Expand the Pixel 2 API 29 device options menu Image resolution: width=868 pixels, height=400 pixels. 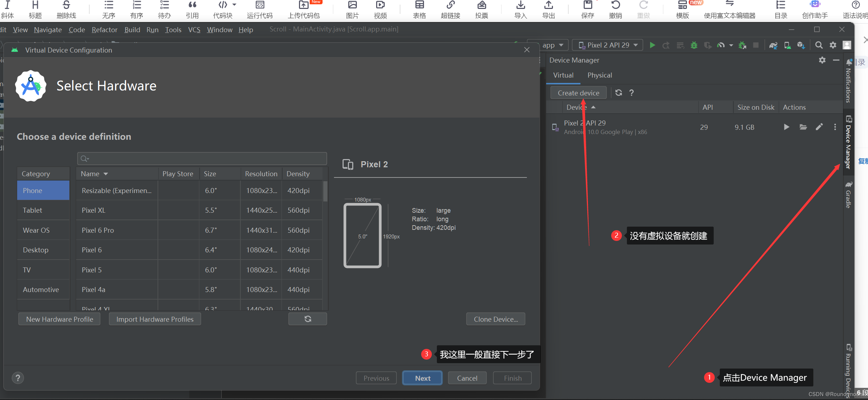(835, 127)
